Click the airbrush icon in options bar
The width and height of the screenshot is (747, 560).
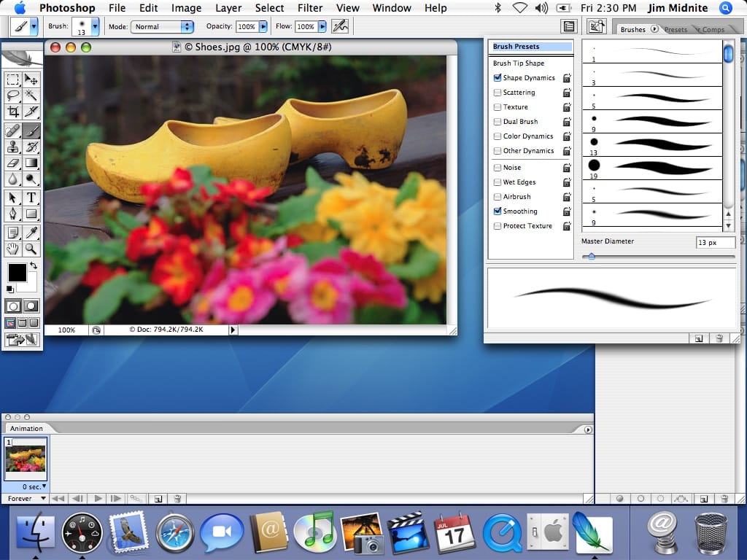coord(339,26)
